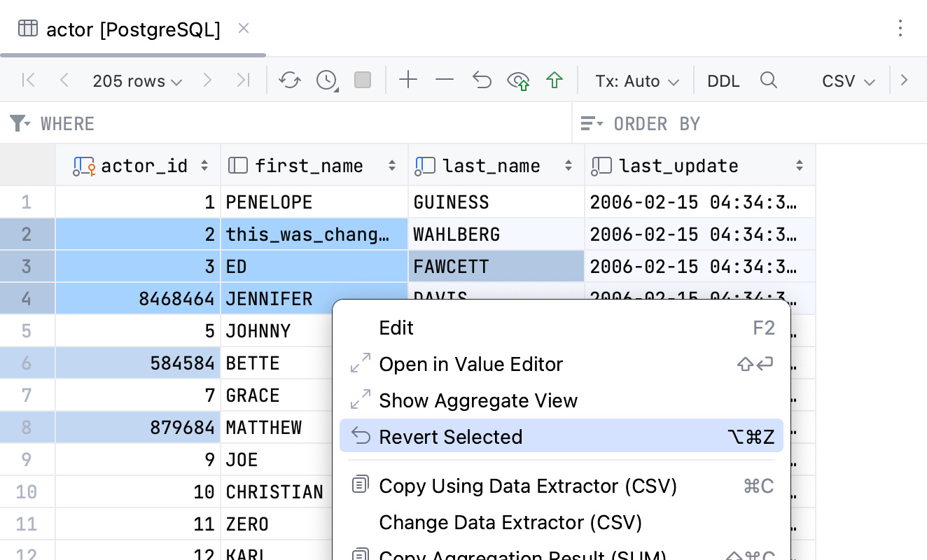Open the table search magnifier icon
Image resolution: width=927 pixels, height=560 pixels.
click(768, 80)
